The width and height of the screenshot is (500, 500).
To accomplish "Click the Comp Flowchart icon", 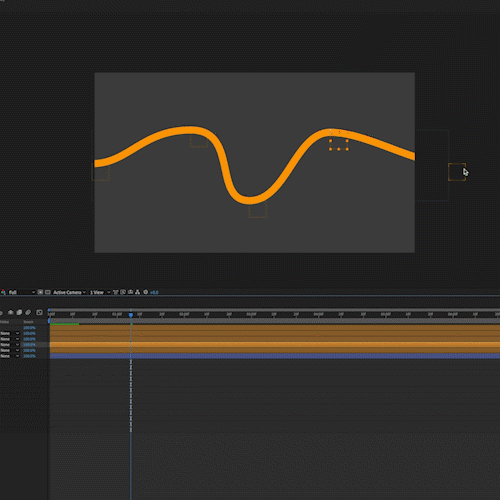I will pyautogui.click(x=137, y=292).
